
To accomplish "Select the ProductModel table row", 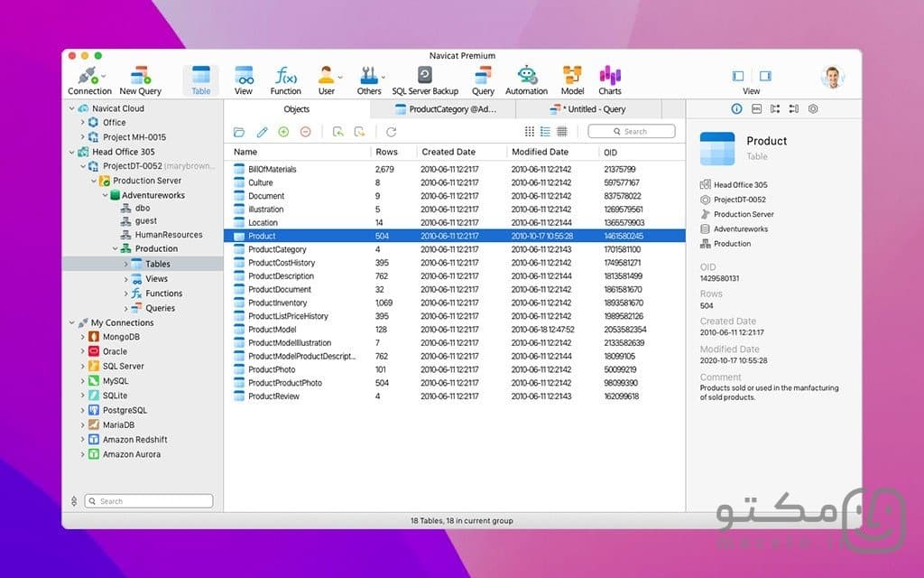I will tap(455, 329).
